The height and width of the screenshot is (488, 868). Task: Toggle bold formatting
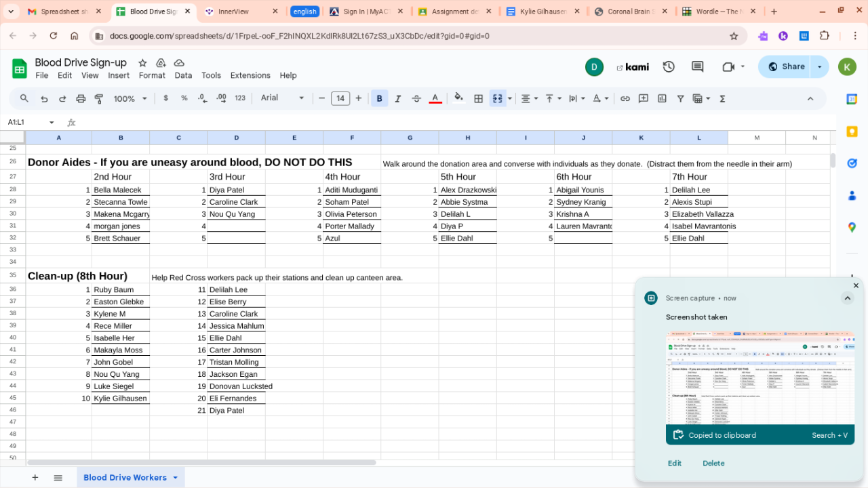(x=379, y=98)
